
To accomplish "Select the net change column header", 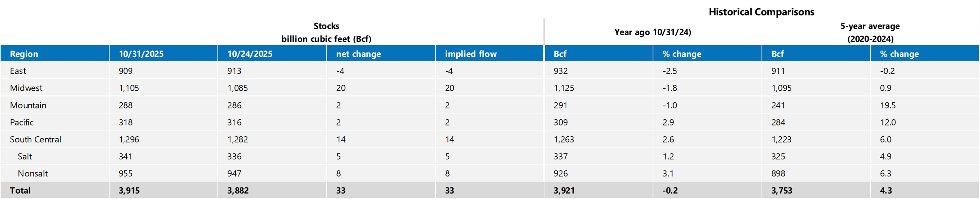I will coord(358,54).
